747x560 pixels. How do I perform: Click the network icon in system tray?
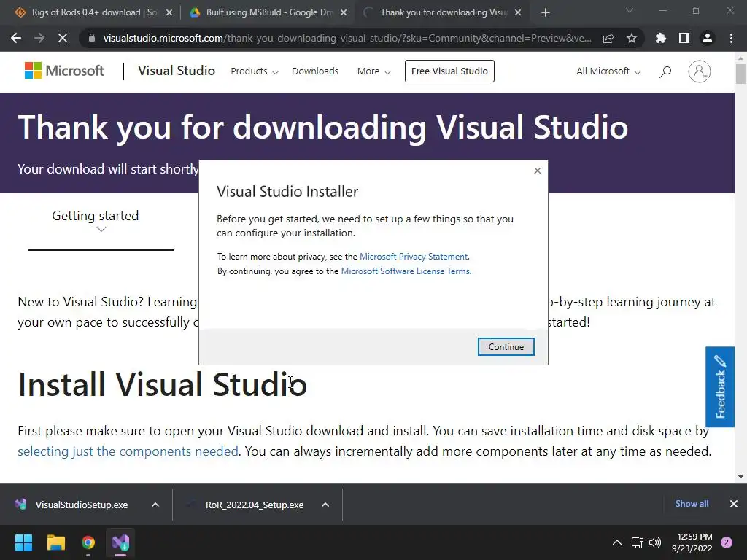637,542
